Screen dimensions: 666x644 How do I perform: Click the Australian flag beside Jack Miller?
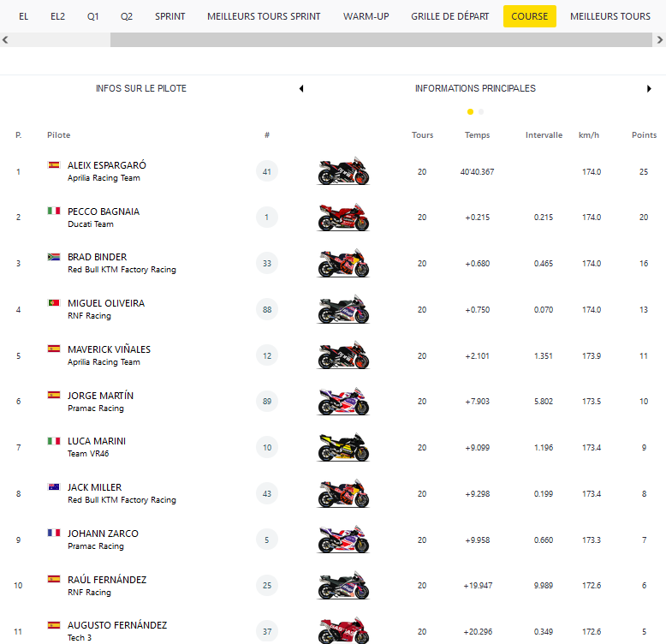[x=53, y=487]
